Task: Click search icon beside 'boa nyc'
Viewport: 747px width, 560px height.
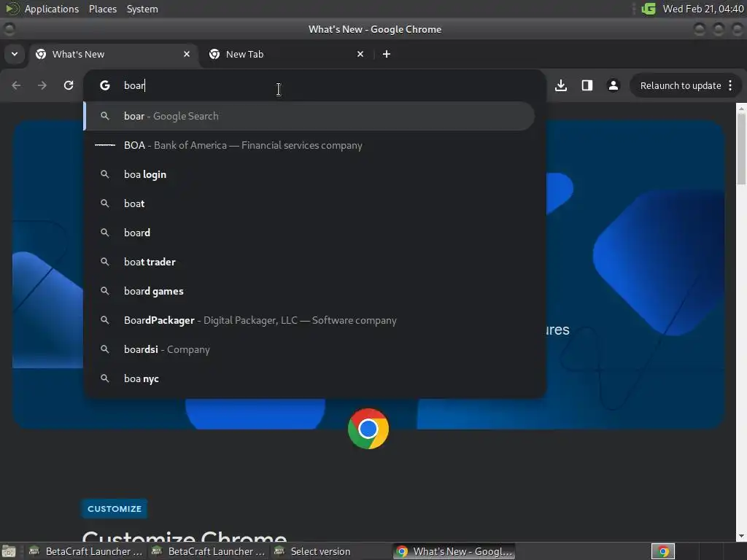Action: (105, 378)
